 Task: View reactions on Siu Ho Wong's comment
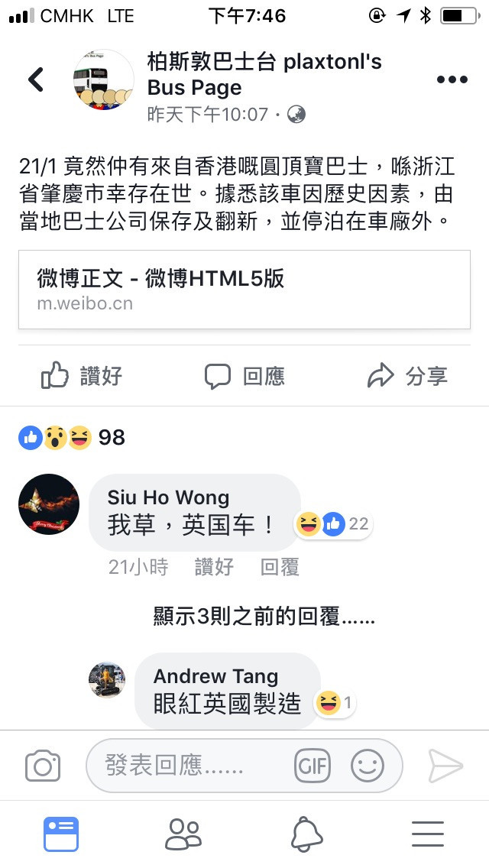point(333,523)
